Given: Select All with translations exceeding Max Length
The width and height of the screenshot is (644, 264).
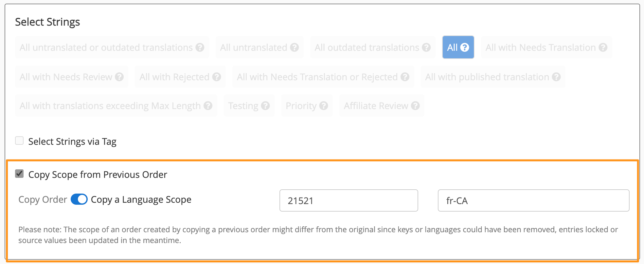Looking at the screenshot, I should pyautogui.click(x=116, y=105).
